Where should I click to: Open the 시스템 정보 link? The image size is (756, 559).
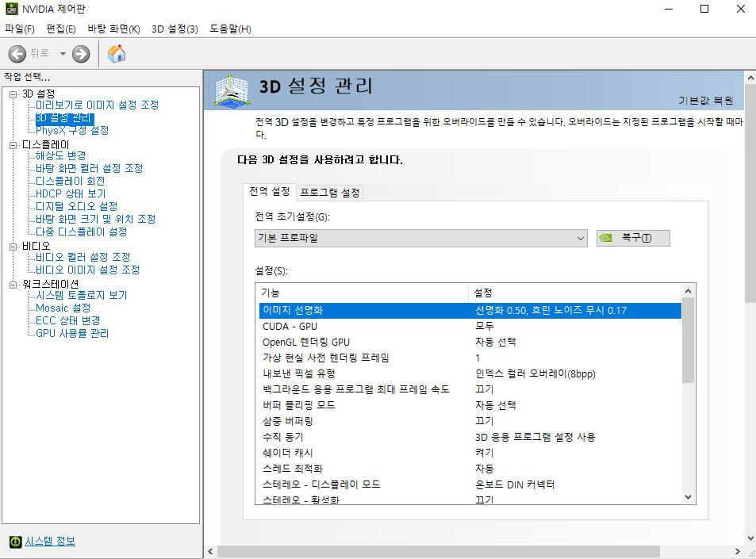click(x=50, y=542)
